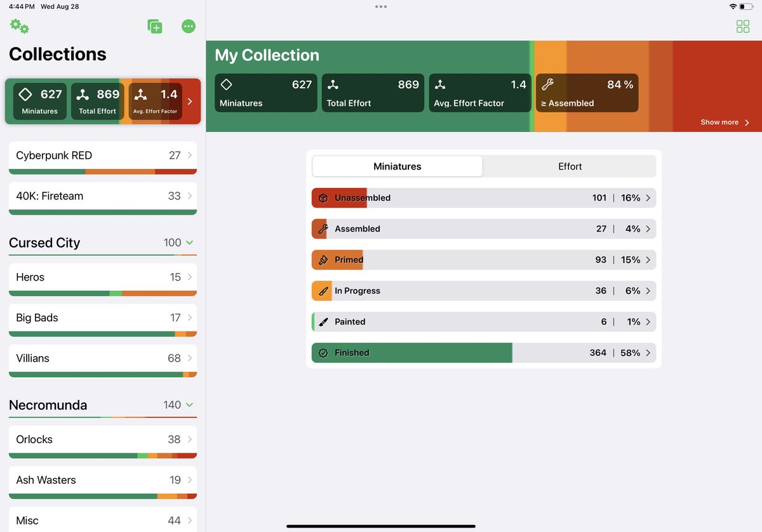Open In Progress row details chevron
The image size is (762, 532).
click(648, 291)
